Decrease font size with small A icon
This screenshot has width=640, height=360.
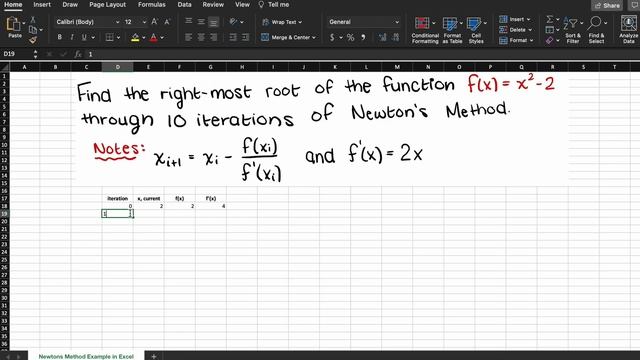[x=167, y=22]
